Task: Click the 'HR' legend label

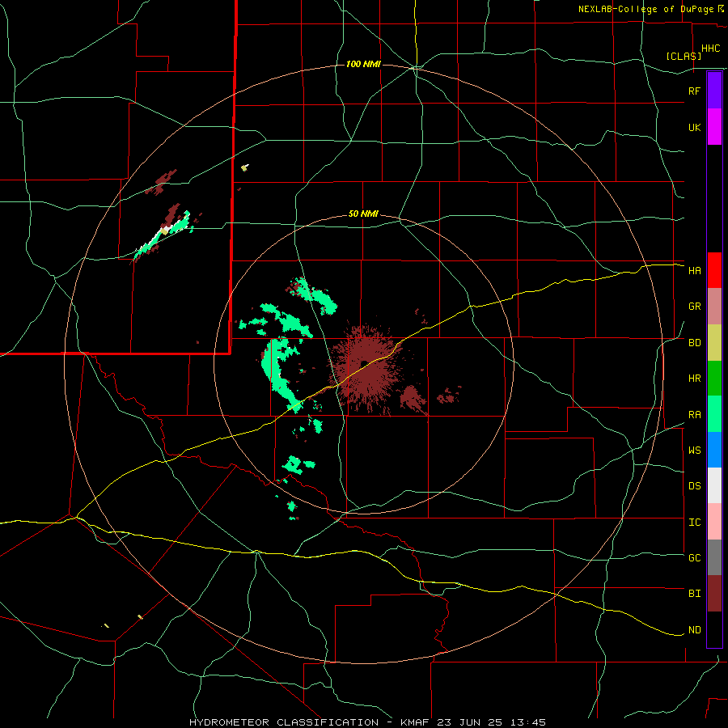Action: click(694, 379)
